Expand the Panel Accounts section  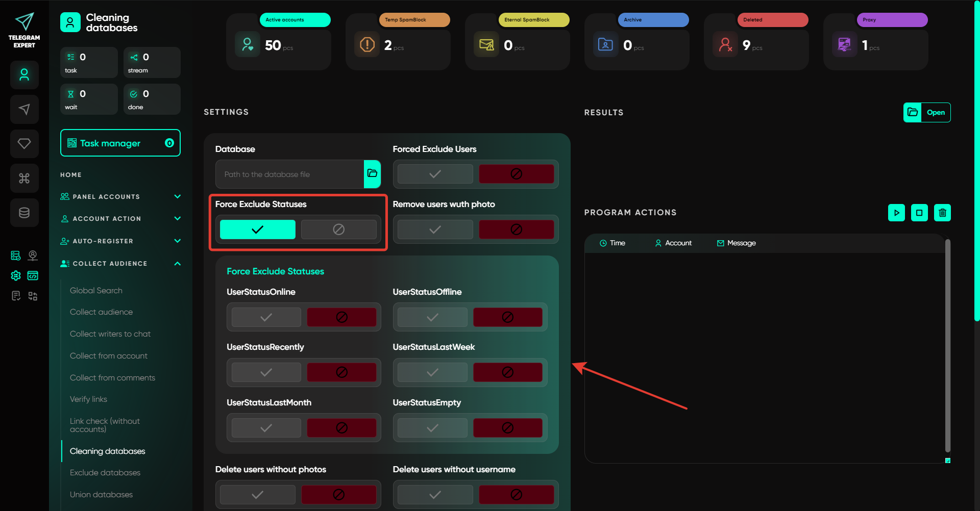pyautogui.click(x=177, y=196)
